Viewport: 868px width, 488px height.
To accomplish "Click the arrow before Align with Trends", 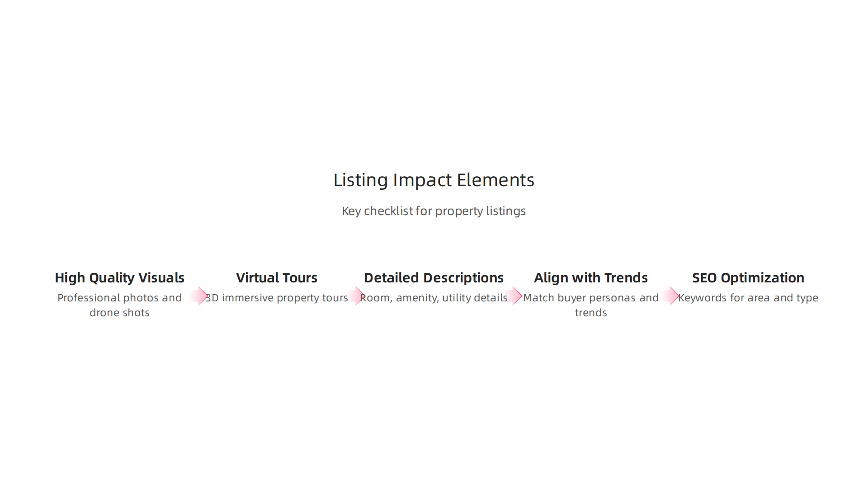I will point(513,296).
